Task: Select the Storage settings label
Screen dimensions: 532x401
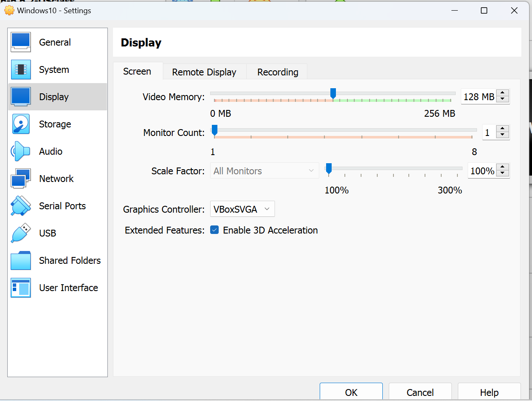Action: (55, 124)
